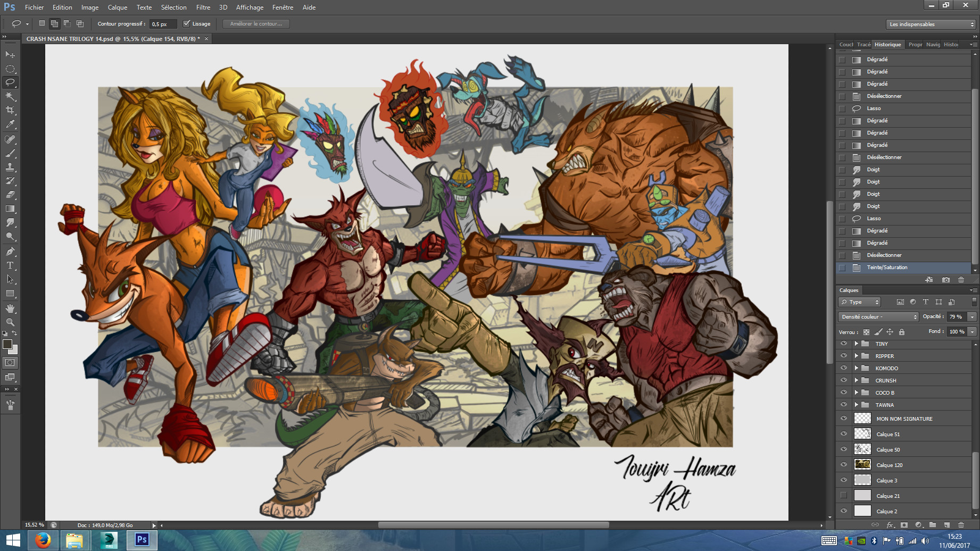Select the Teinte/Saturation history state

tap(903, 268)
